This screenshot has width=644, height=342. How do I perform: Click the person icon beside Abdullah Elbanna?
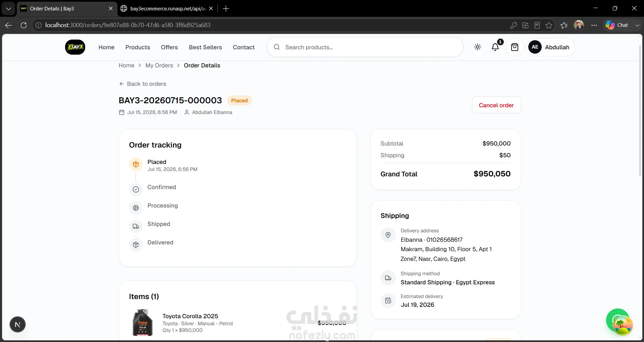187,112
